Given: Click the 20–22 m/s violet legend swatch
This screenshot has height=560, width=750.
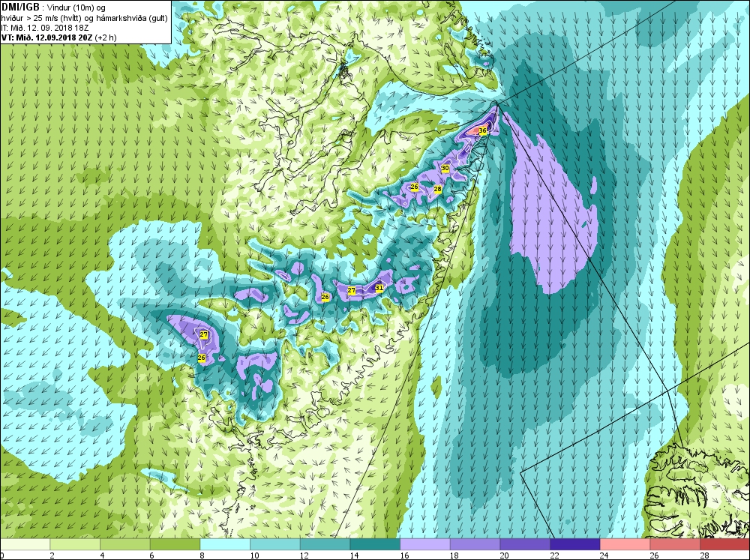Looking at the screenshot, I should [x=525, y=544].
